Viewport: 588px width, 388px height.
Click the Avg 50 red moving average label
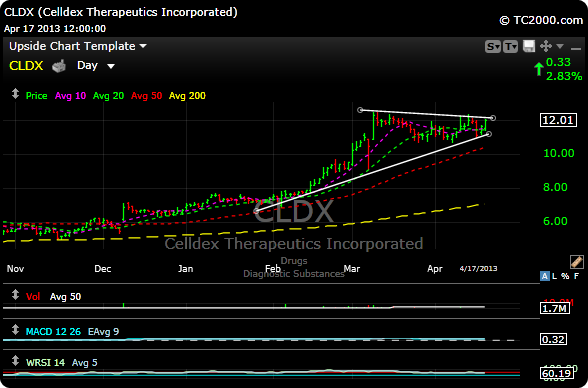tap(146, 96)
